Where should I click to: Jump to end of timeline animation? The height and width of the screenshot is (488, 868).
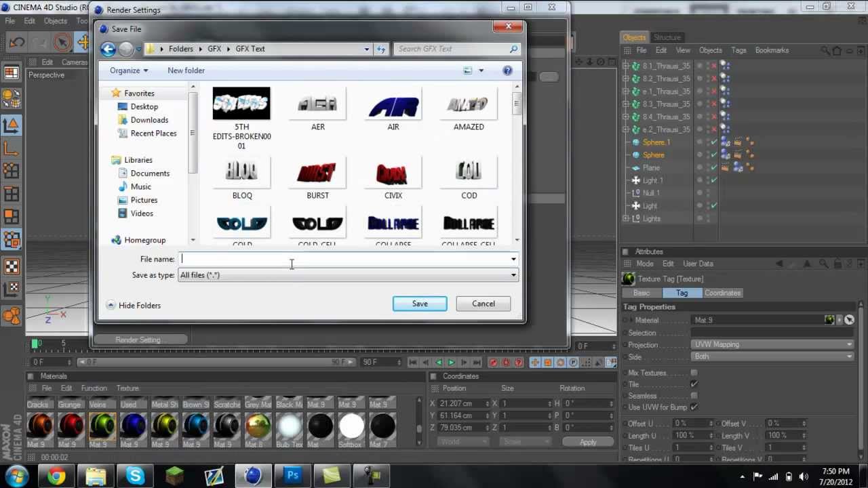[x=477, y=363]
